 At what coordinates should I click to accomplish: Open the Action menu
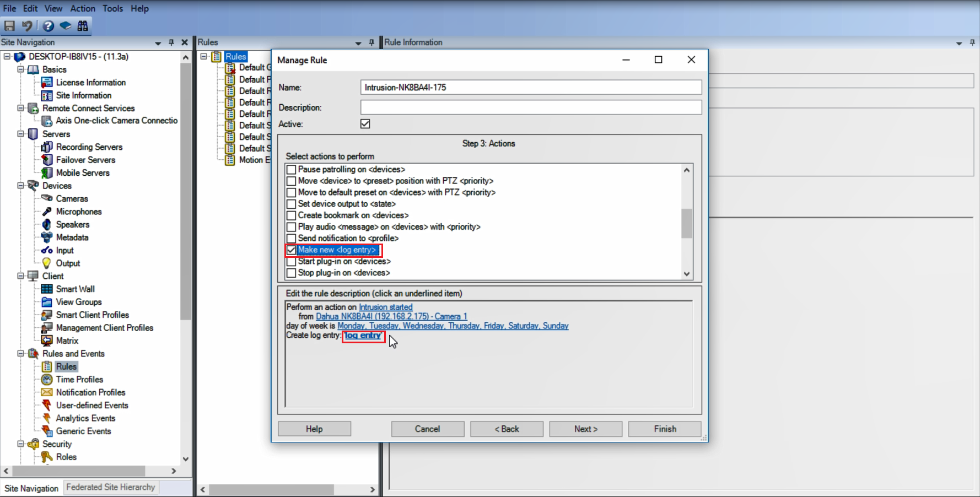[83, 8]
